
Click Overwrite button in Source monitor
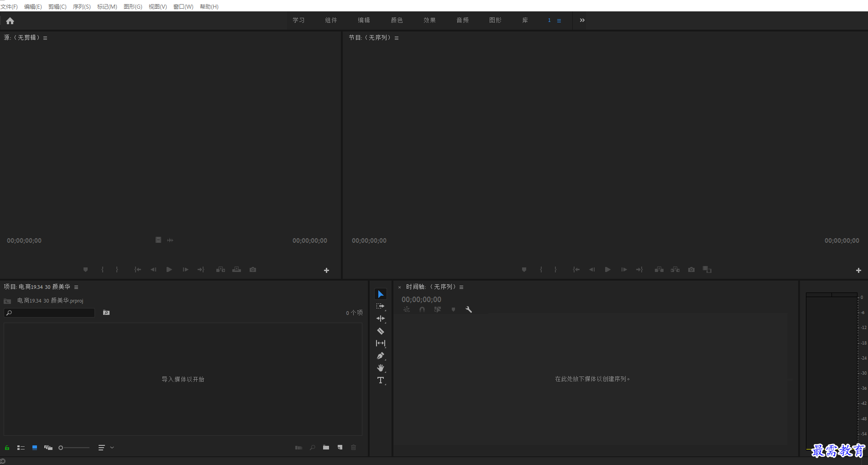click(236, 270)
